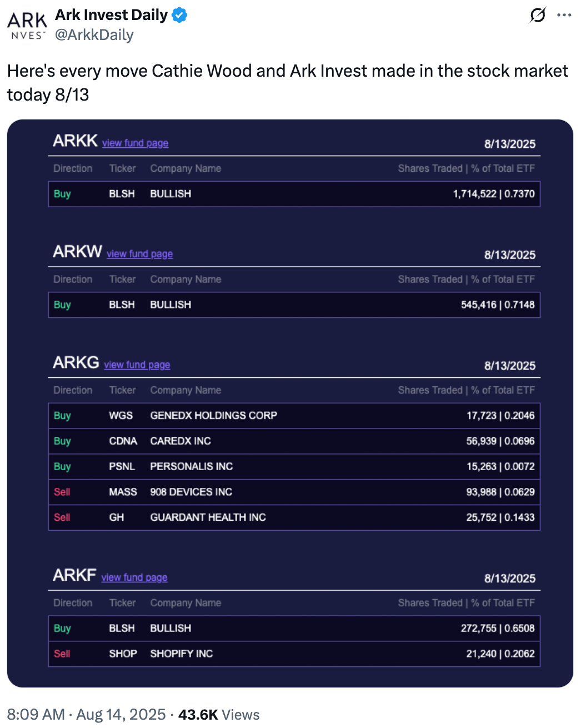Click the MASS ticker cell
The height and width of the screenshot is (728, 581).
[x=123, y=492]
